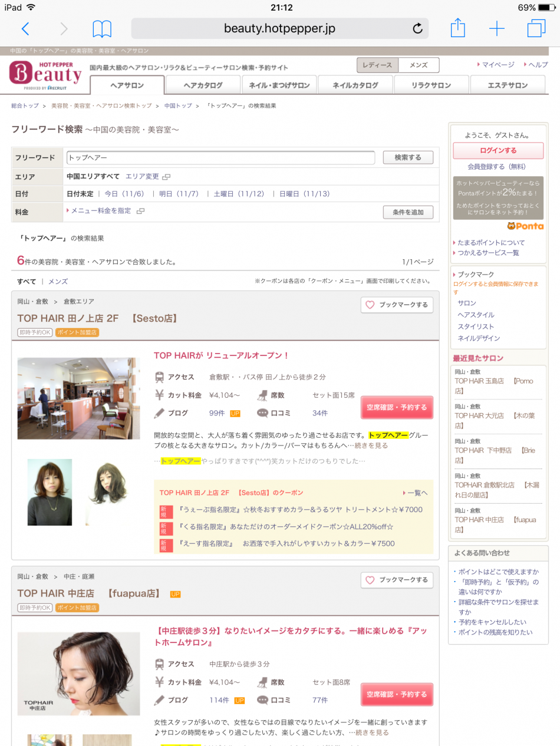Choose the 今日（11/6） date option
The image size is (560, 746).
124,194
